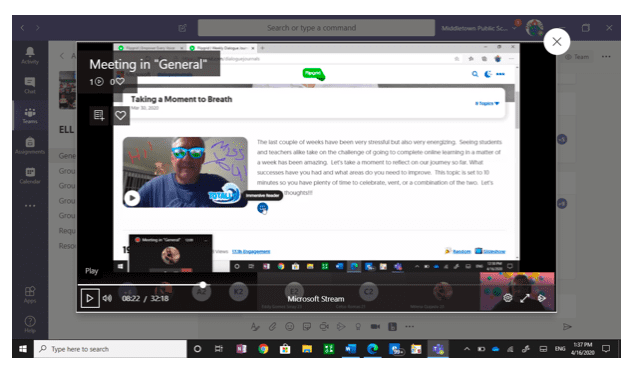632x367 pixels.
Task: Add video to watchlist icon
Action: (x=99, y=116)
